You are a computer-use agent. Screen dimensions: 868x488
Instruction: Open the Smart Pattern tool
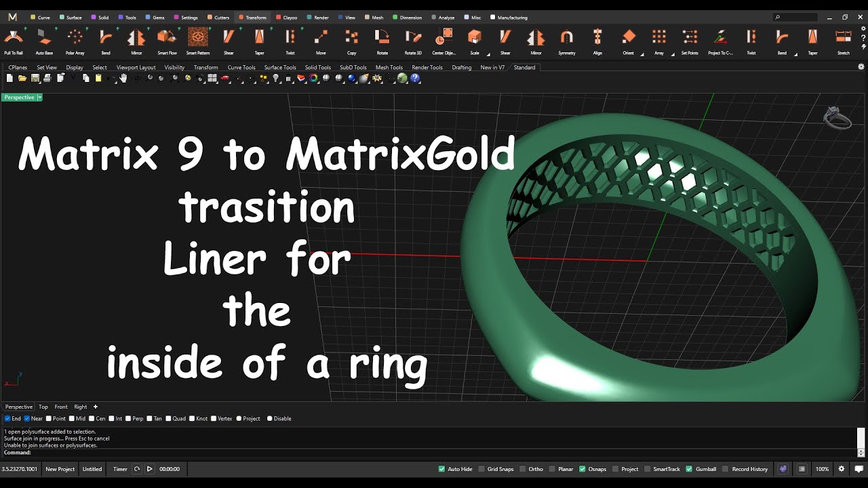[197, 42]
